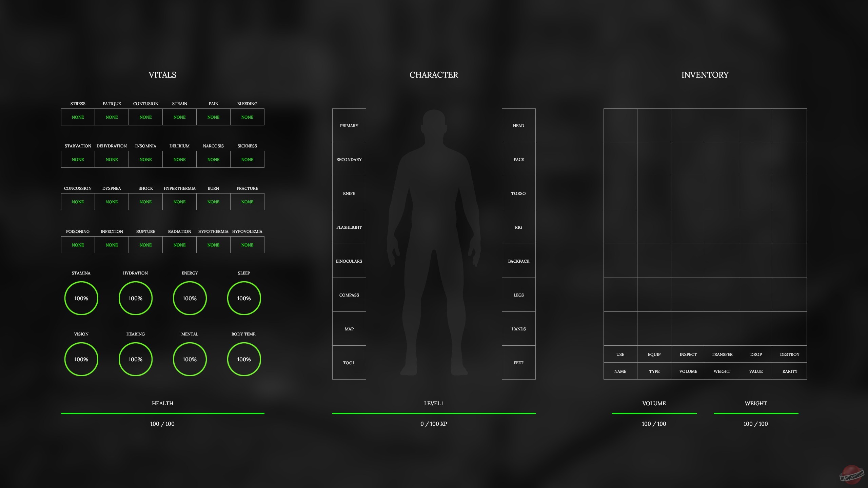Sort inventory by RARITY column
The height and width of the screenshot is (488, 868).
(x=790, y=371)
